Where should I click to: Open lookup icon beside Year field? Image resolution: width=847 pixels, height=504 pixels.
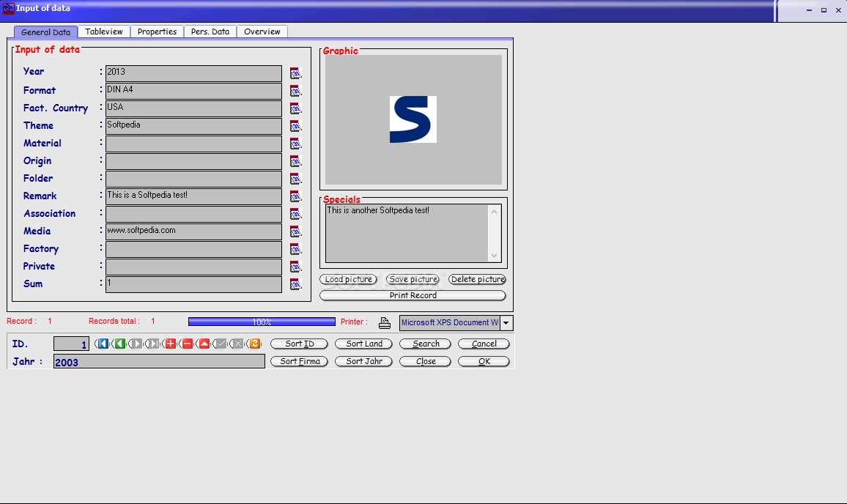click(x=295, y=73)
